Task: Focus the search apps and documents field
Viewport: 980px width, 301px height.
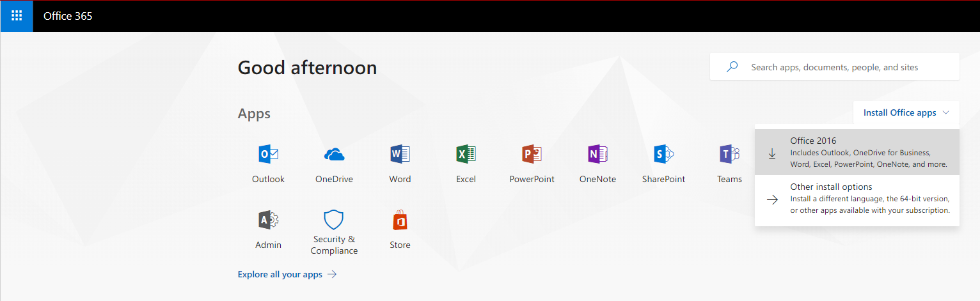Action: [x=844, y=67]
